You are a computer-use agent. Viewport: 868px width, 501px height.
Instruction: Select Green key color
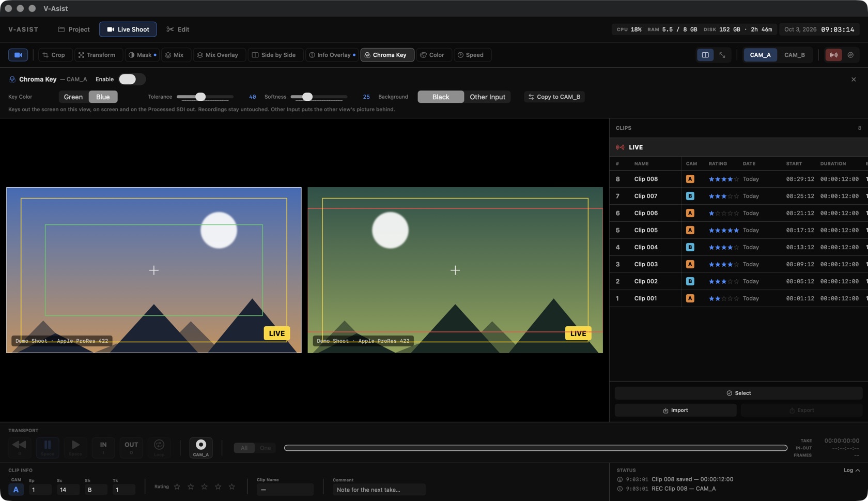(x=73, y=97)
